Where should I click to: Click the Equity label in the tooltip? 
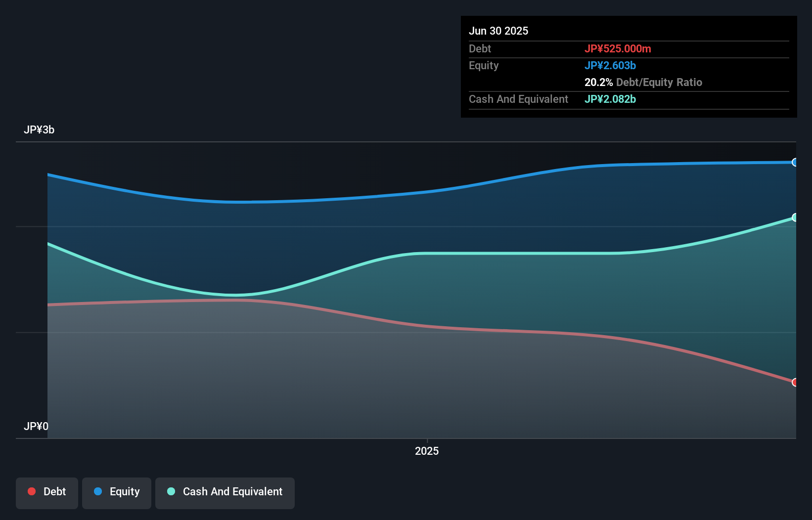[x=483, y=65]
